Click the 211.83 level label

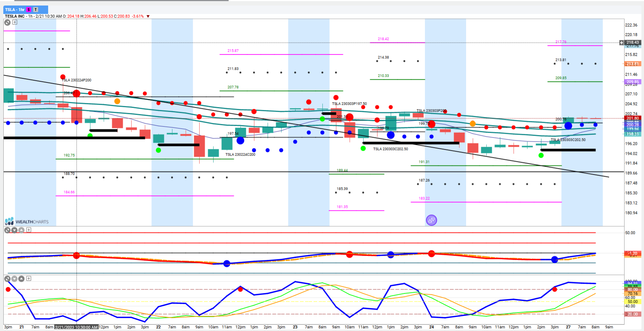[233, 69]
